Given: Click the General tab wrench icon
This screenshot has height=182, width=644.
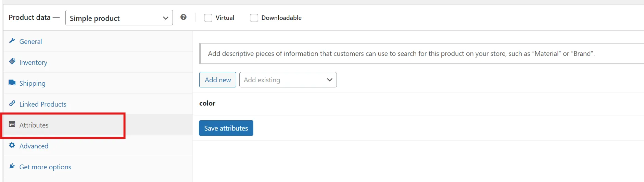Looking at the screenshot, I should coord(12,41).
